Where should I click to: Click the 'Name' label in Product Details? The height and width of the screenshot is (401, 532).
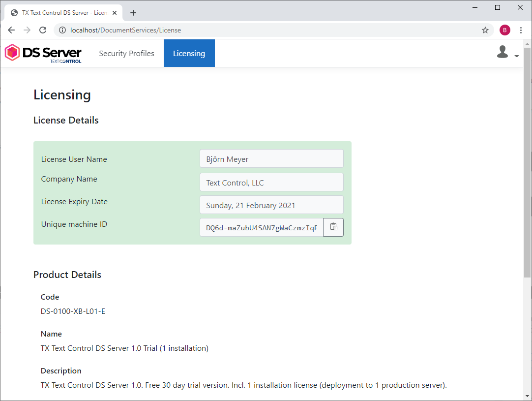51,334
